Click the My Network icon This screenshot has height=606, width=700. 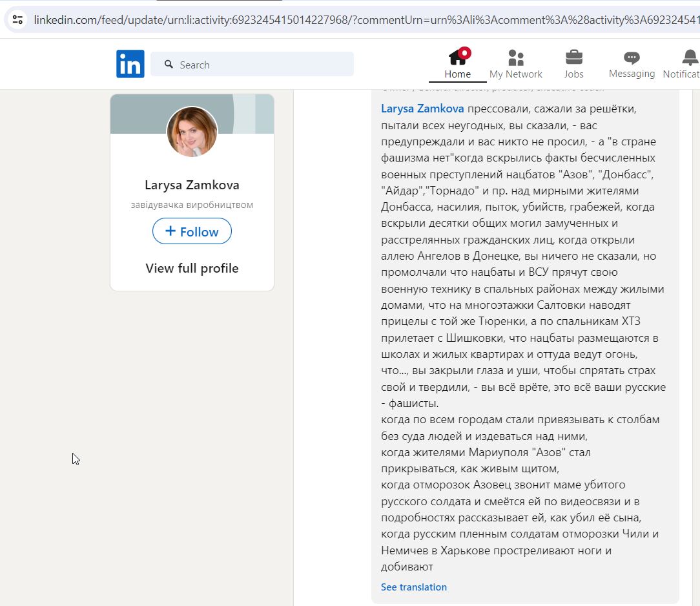pos(515,58)
